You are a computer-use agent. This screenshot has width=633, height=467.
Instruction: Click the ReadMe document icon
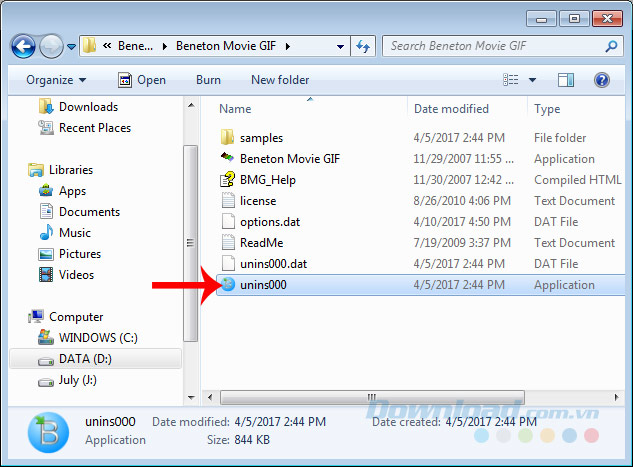click(x=228, y=242)
